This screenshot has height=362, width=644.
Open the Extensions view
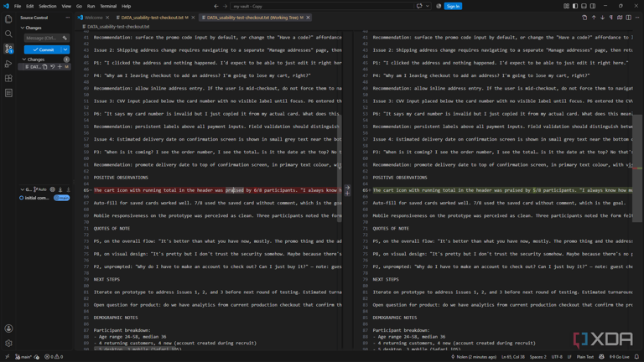point(8,79)
